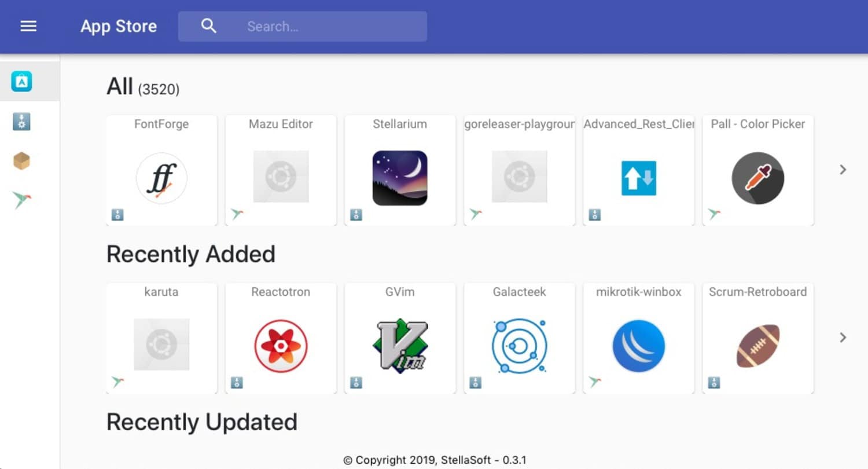The height and width of the screenshot is (469, 868).
Task: Click the snap badge on Stellarium card
Action: coord(356,215)
